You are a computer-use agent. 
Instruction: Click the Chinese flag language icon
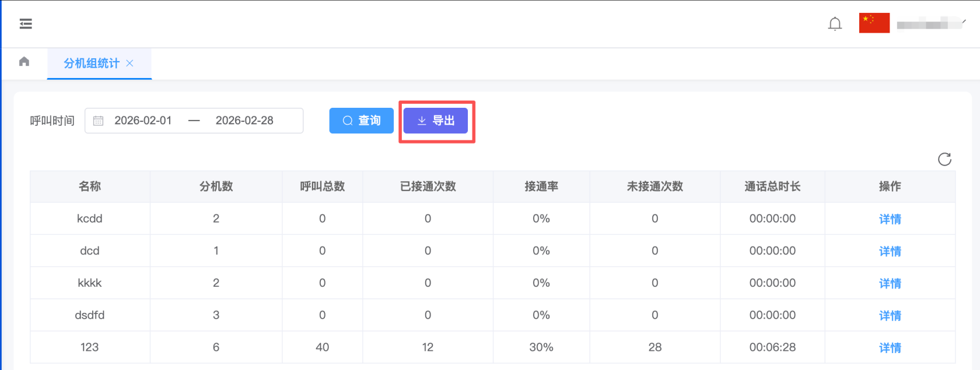click(x=874, y=23)
